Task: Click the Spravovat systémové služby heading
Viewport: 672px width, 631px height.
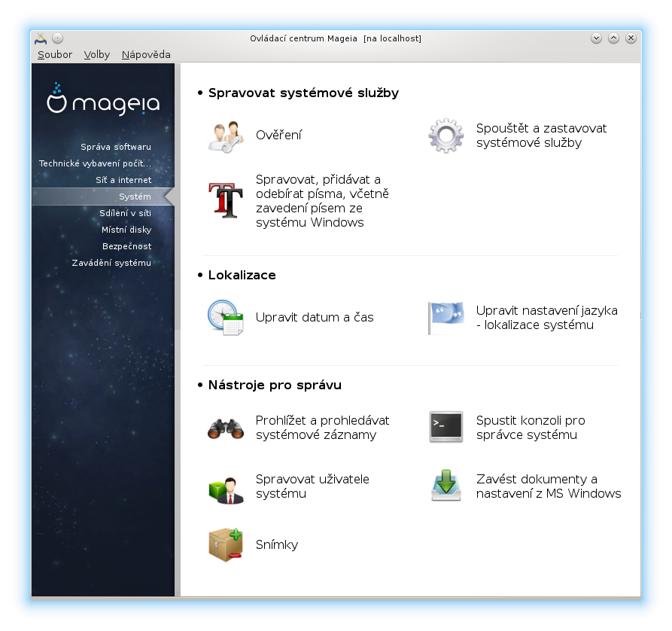Action: 303,93
